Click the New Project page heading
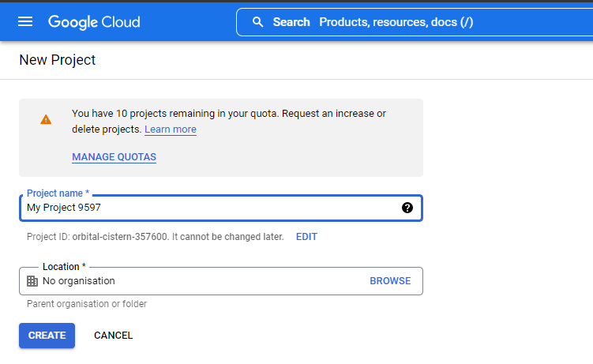Screen dimensions: 593x364 (58, 60)
